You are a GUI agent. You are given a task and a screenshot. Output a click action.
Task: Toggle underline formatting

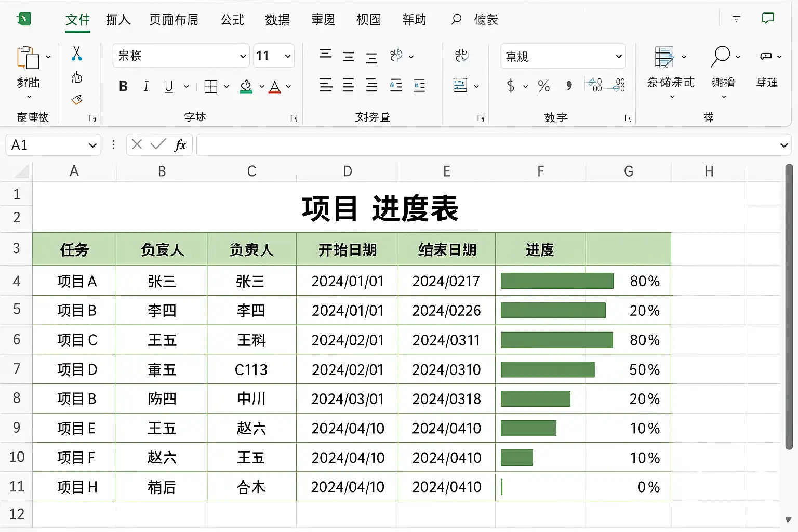tap(168, 86)
